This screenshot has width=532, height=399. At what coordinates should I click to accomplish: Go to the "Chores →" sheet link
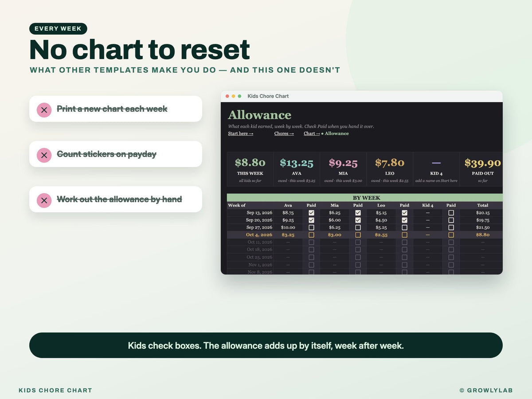click(x=284, y=133)
